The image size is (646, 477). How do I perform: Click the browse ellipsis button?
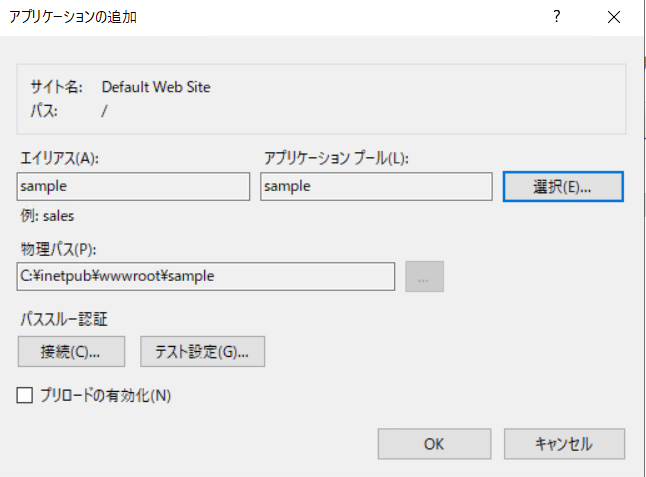(x=424, y=276)
